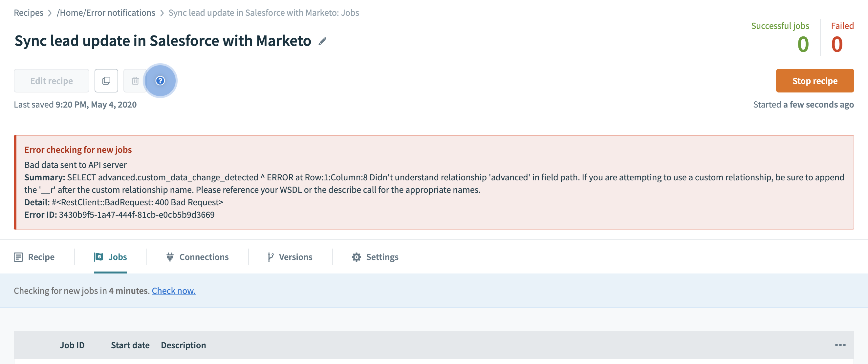The image size is (868, 364).
Task: Click the trash delete recipe icon
Action: (135, 81)
